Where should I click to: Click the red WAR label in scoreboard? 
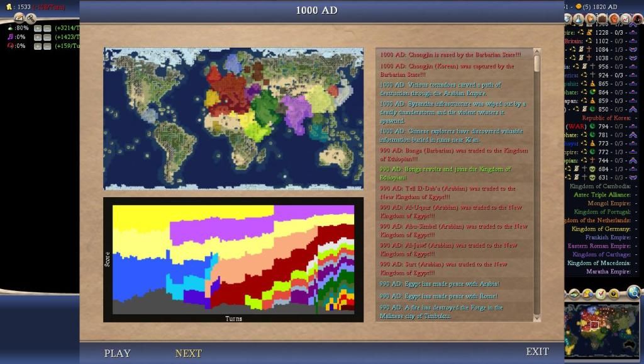point(576,127)
